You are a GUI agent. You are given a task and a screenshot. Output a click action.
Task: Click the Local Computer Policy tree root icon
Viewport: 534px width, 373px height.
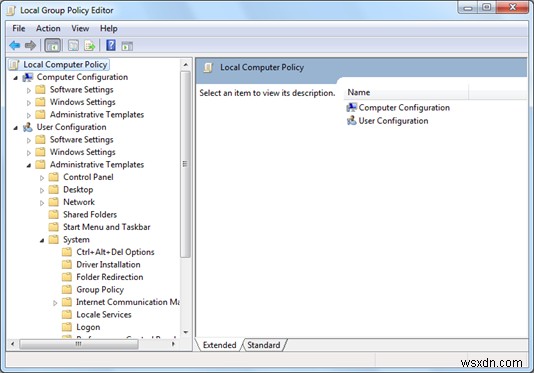14,65
